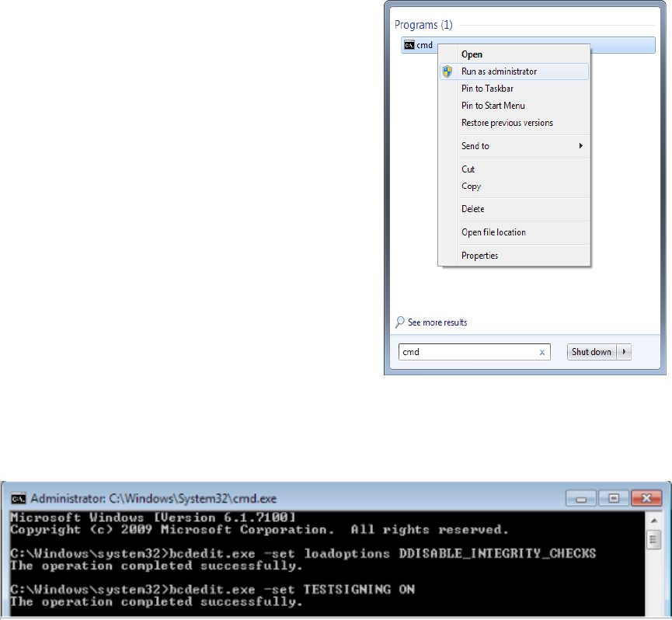Screen dimensions: 672x620
Task: Expand the Send to submenu
Action: [x=514, y=146]
